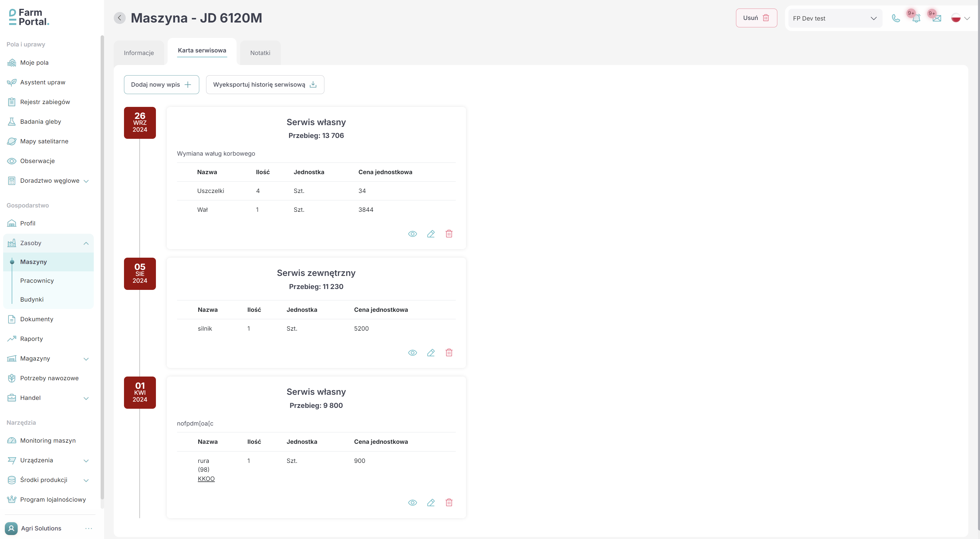The width and height of the screenshot is (980, 539).
Task: Click the Uszczelki table cell
Action: (210, 191)
